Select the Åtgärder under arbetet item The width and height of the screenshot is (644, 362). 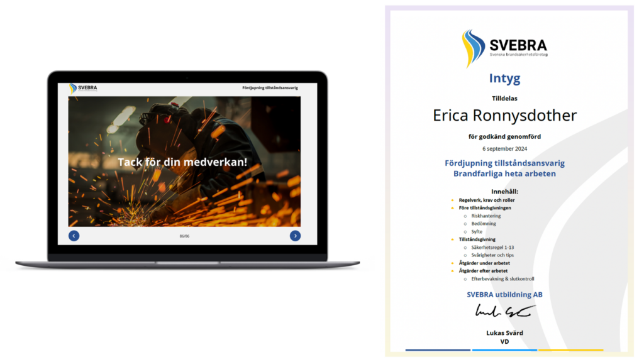pyautogui.click(x=481, y=263)
